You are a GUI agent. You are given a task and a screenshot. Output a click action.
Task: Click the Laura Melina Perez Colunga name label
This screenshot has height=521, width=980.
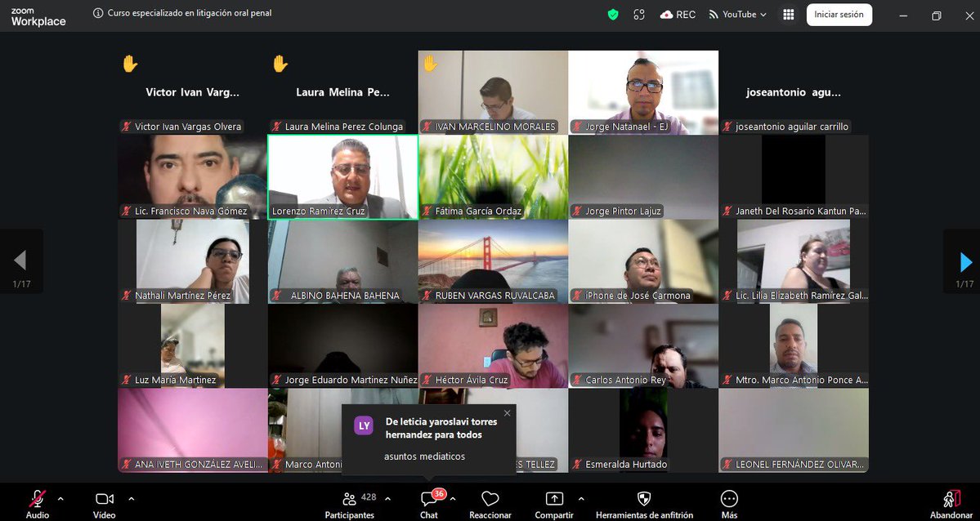[344, 127]
